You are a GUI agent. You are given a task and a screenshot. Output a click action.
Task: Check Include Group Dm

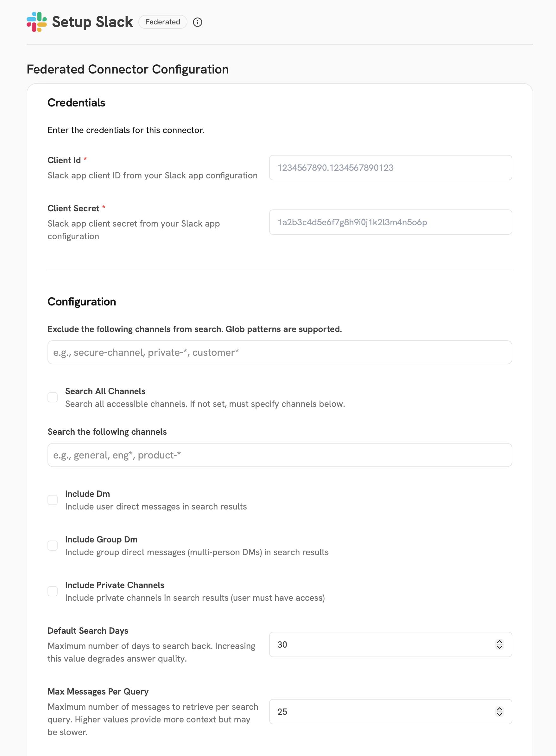point(53,546)
